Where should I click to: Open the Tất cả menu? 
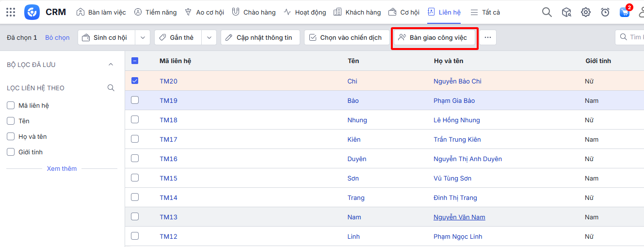tap(485, 12)
